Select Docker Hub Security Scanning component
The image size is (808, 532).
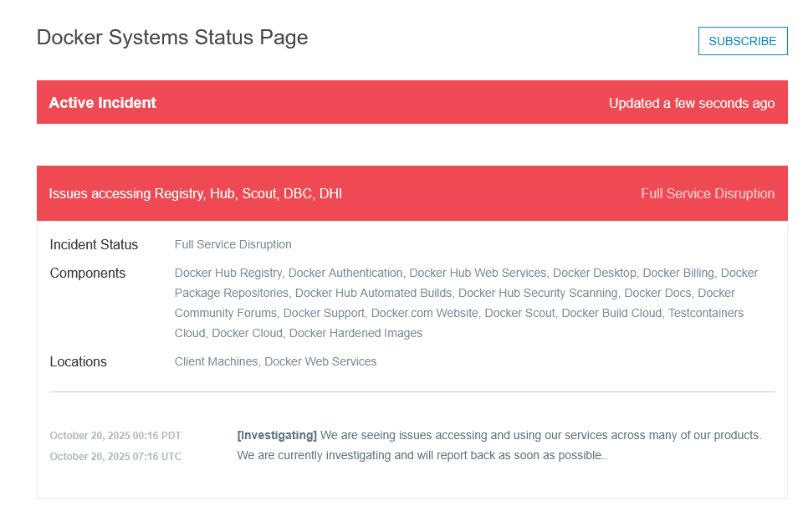(536, 293)
